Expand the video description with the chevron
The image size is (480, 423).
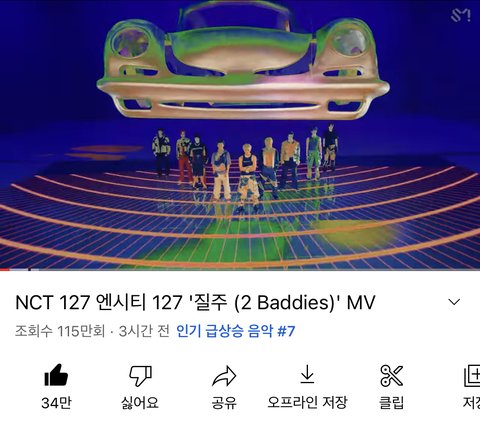pyautogui.click(x=454, y=302)
